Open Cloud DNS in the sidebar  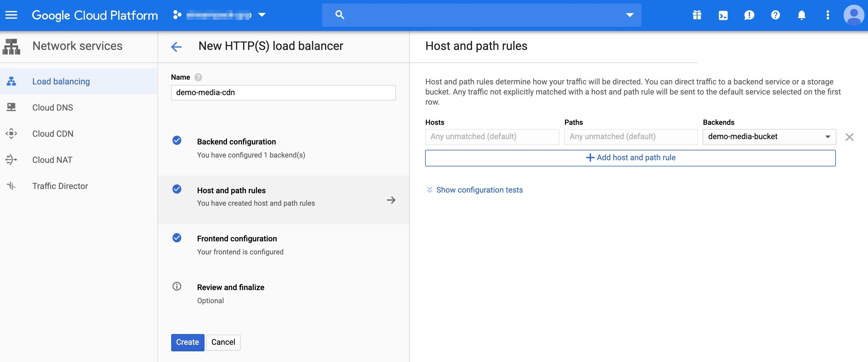(x=78, y=107)
